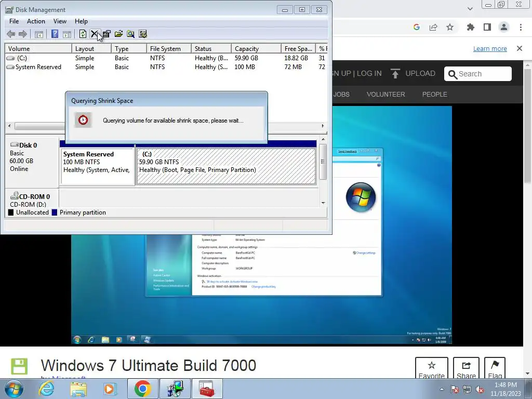This screenshot has height=399, width=532.
Task: Select the (C:) volume row
Action: pyautogui.click(x=166, y=58)
